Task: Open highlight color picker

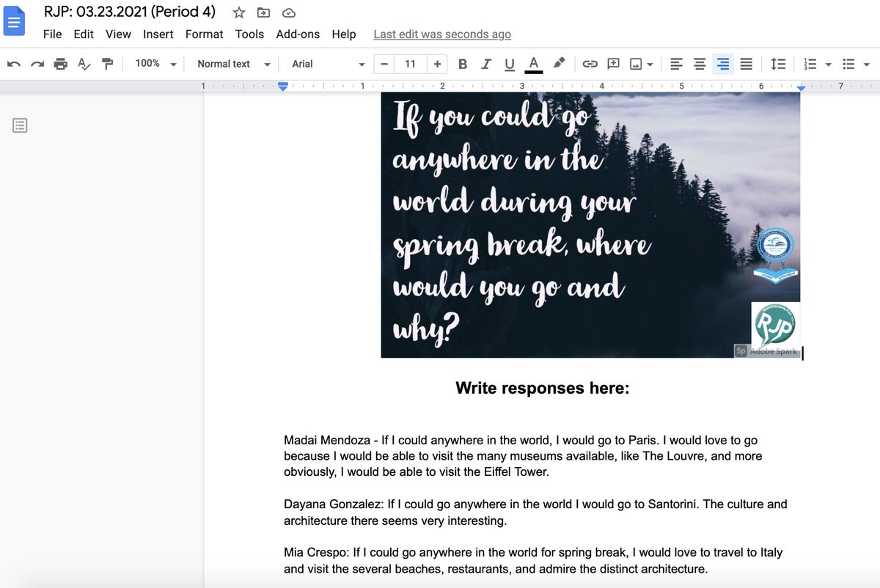Action: (x=559, y=64)
